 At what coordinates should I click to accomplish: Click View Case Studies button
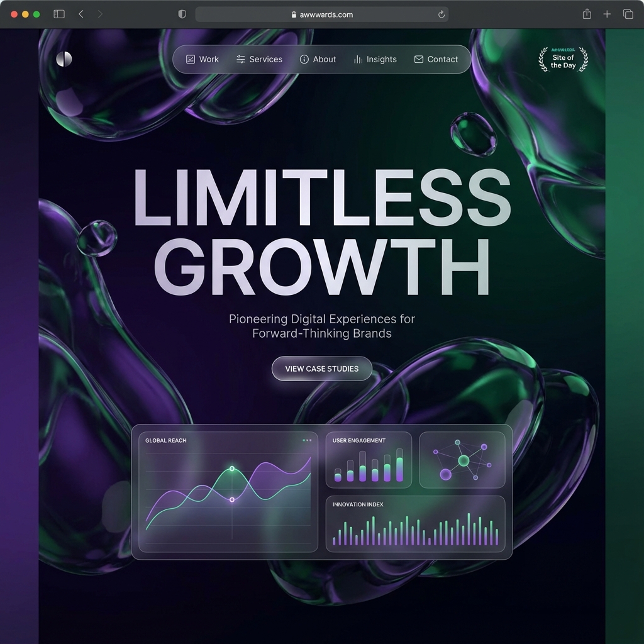point(321,369)
